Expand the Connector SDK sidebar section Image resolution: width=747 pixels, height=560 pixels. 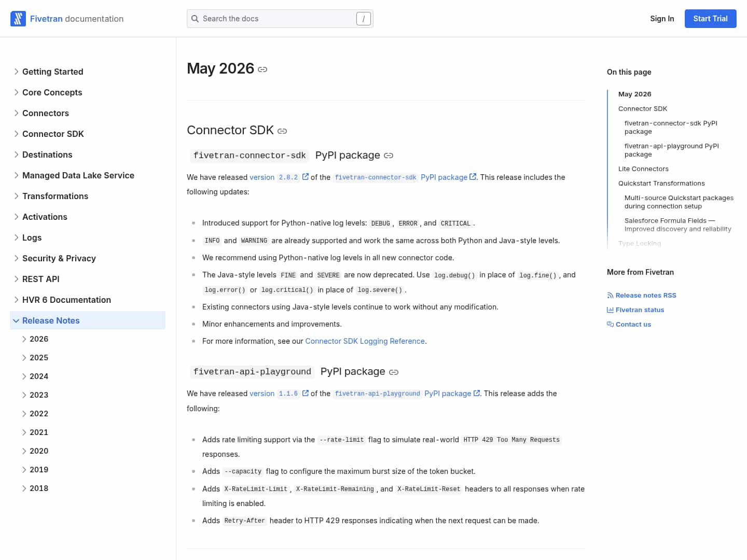[16, 134]
